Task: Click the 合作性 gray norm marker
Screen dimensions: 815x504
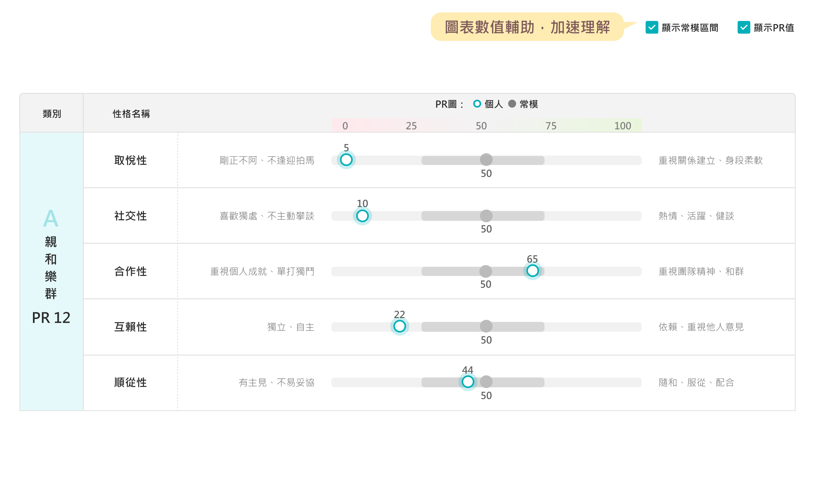Action: click(486, 271)
